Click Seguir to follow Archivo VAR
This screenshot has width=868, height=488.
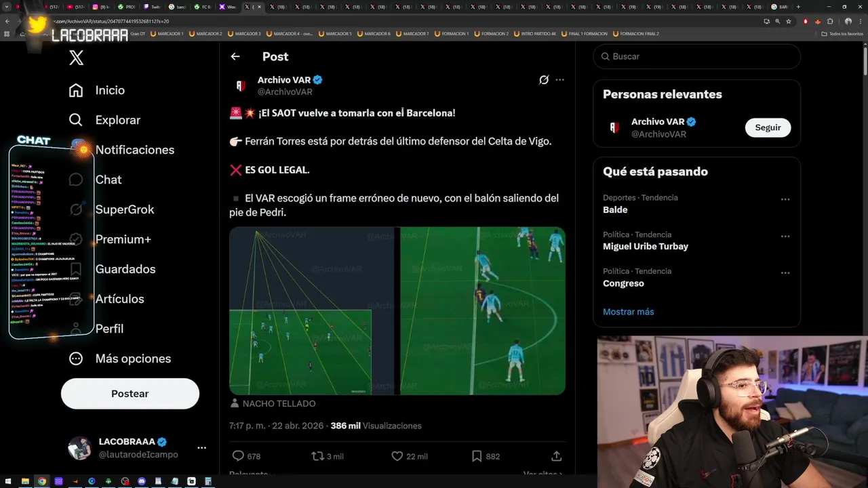pos(768,127)
